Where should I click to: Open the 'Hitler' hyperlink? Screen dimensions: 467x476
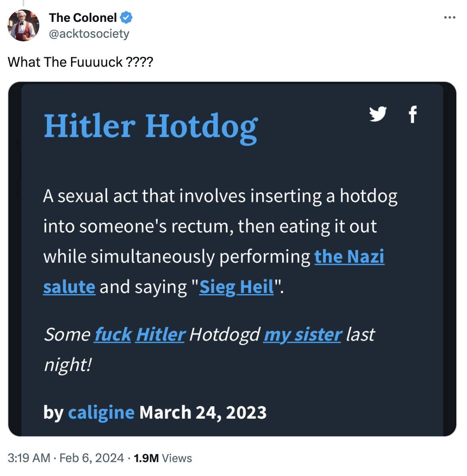160,334
